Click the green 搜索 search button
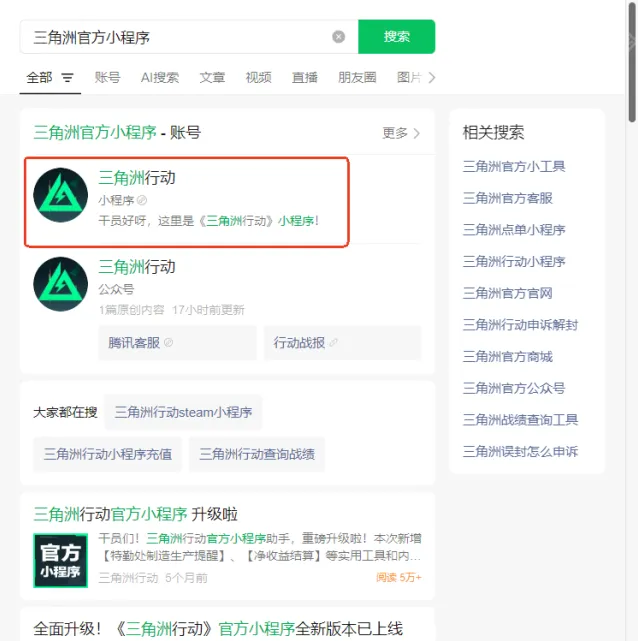Screen dimensions: 638x641 (396, 36)
